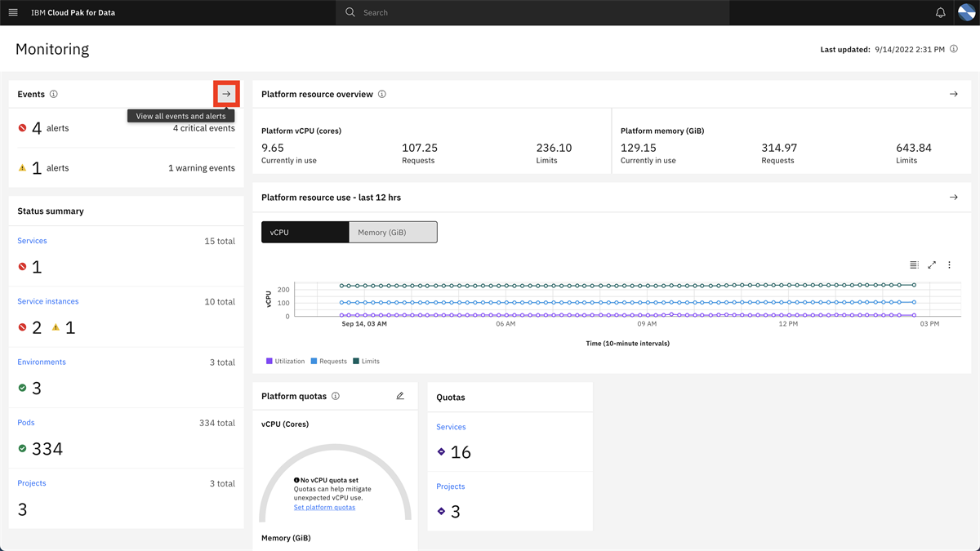Click the user avatar icon
980x551 pixels.
tap(967, 12)
